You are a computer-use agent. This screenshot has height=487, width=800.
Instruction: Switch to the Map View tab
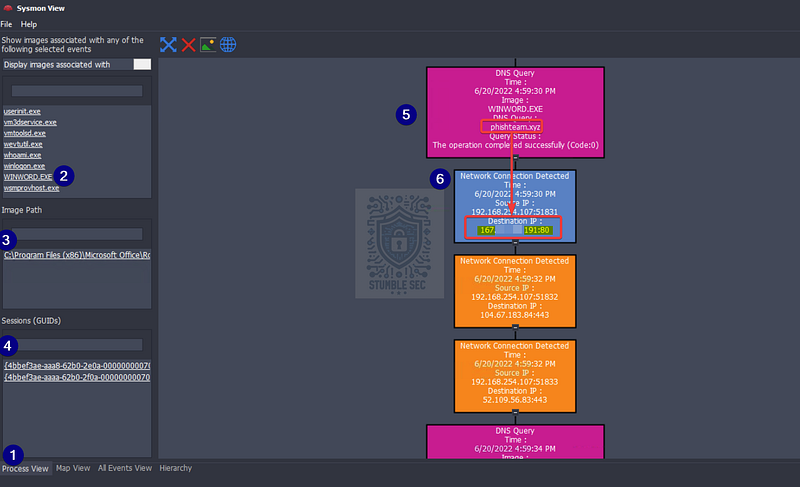73,468
